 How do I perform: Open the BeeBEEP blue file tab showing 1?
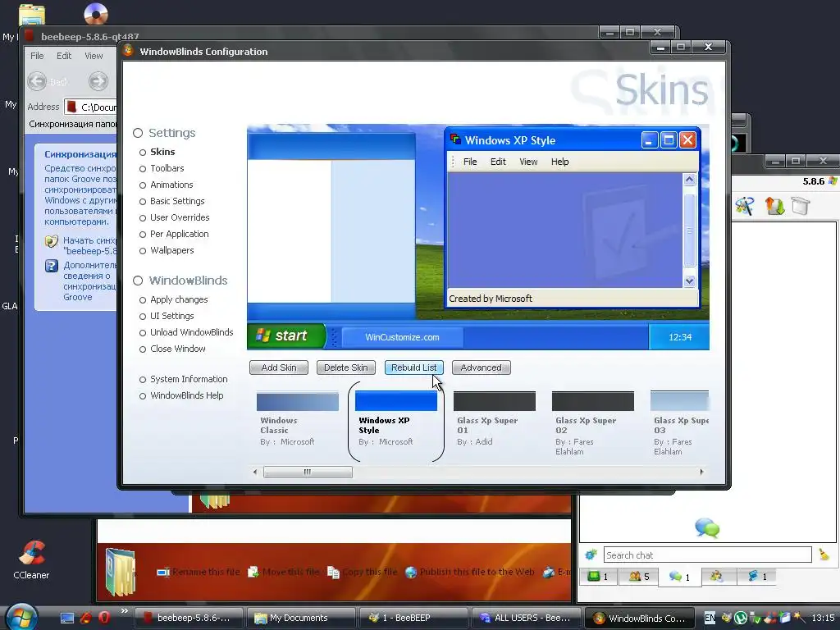click(757, 577)
